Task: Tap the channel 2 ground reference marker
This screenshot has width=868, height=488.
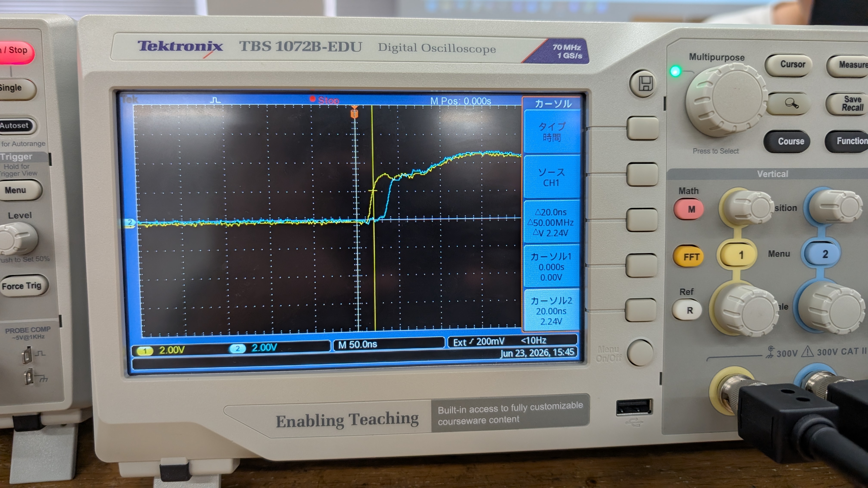Action: point(130,223)
